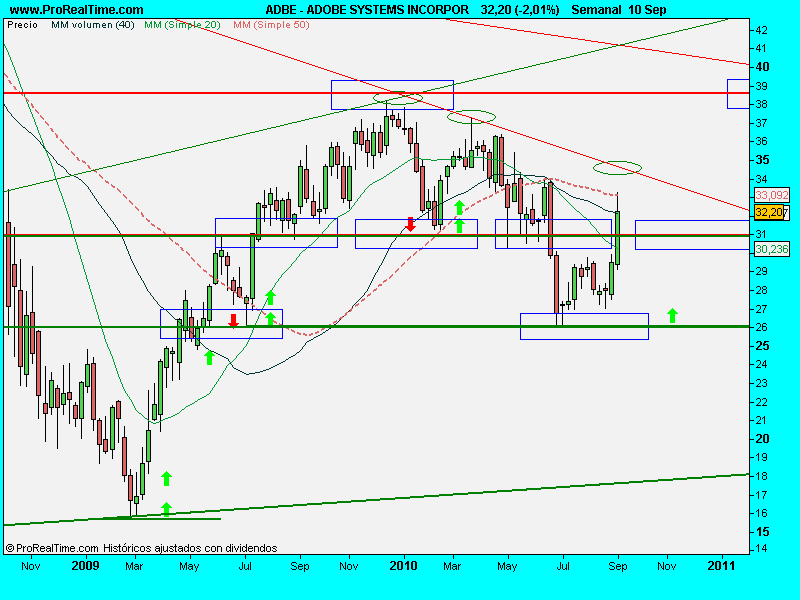Click the Semanal timeframe label
Screen dimensions: 800x600
pos(596,10)
